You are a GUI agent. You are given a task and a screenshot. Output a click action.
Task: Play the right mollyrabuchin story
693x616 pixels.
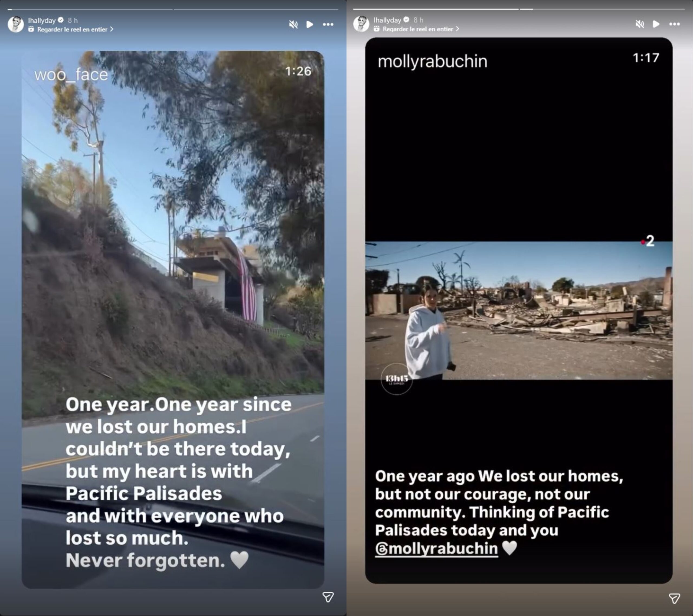tap(656, 24)
